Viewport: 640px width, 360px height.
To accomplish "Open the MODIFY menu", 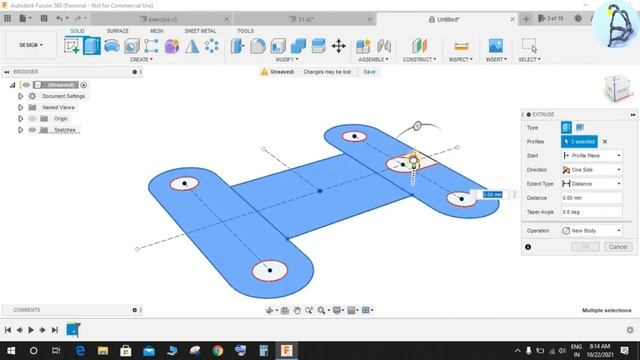I will [x=287, y=60].
